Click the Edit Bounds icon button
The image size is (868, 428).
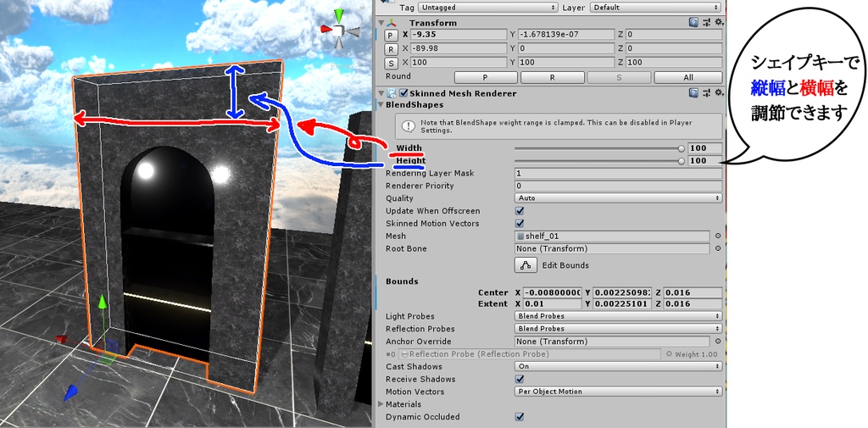click(x=526, y=265)
